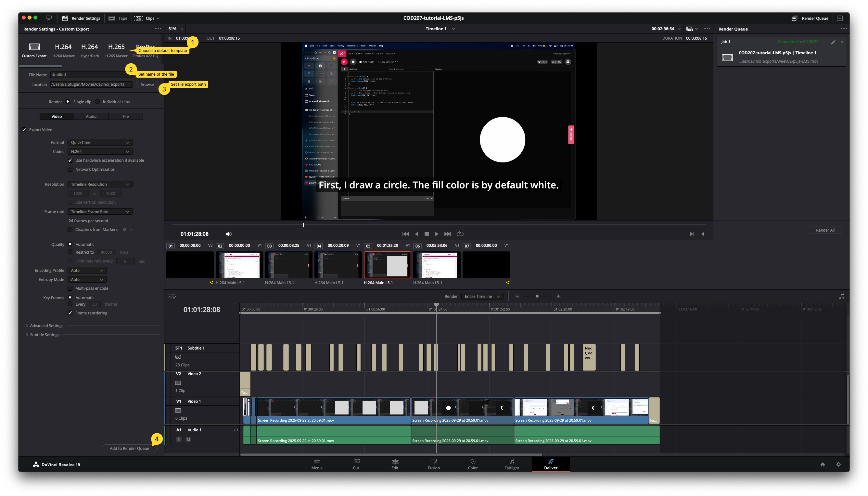
Task: Click the loop playback icon
Action: point(460,234)
